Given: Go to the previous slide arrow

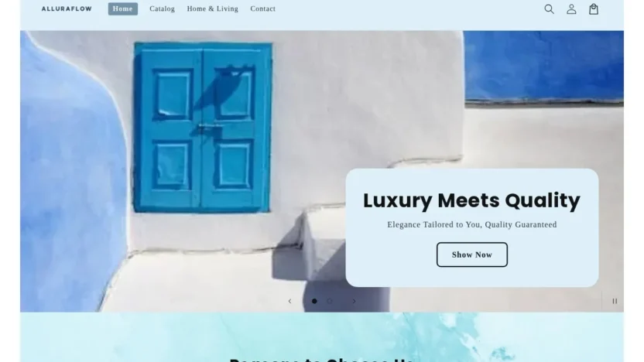Looking at the screenshot, I should click(x=289, y=301).
